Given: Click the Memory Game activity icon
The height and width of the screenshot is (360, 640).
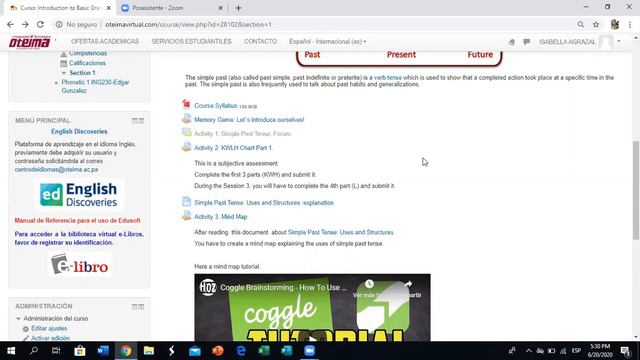Looking at the screenshot, I should click(x=187, y=119).
